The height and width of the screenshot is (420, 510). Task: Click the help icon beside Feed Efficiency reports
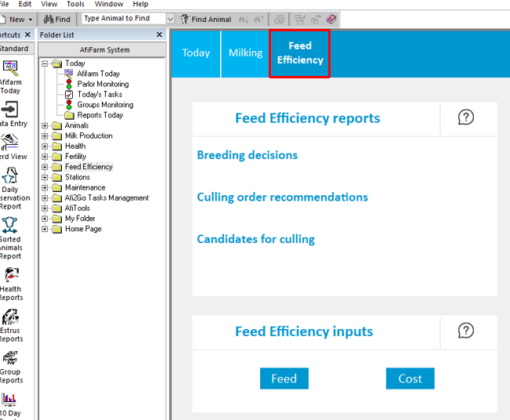pyautogui.click(x=466, y=118)
